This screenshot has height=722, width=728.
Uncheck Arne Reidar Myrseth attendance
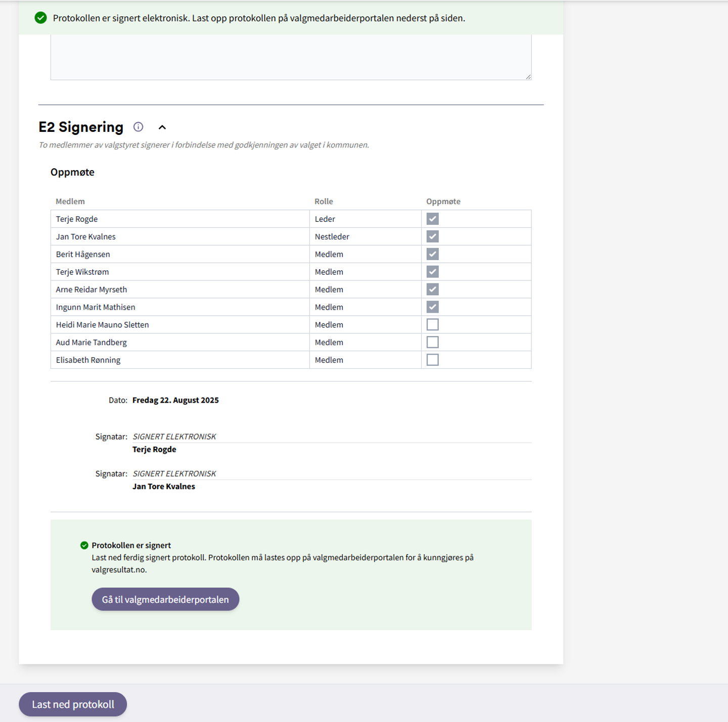(x=432, y=290)
